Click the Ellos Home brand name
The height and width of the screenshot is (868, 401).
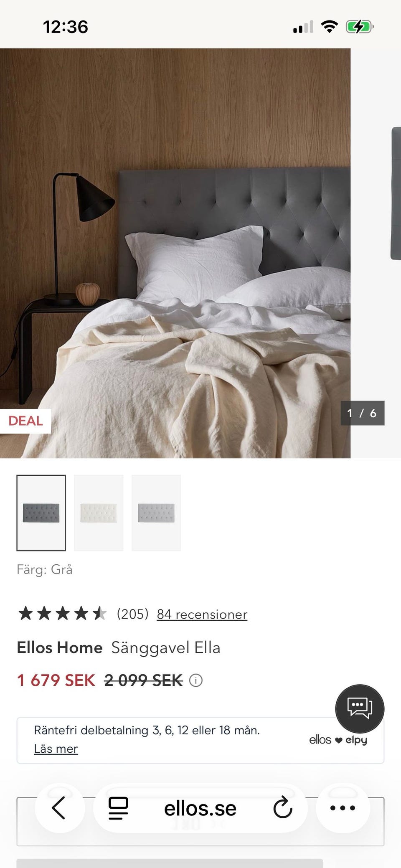click(60, 647)
